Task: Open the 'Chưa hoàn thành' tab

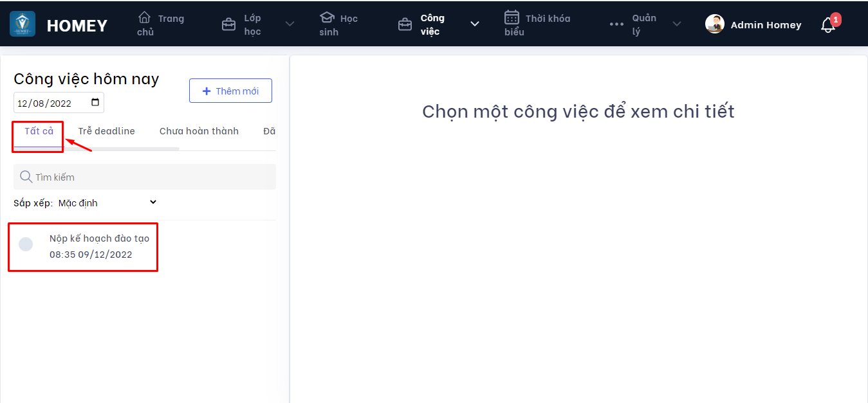Action: click(x=199, y=130)
